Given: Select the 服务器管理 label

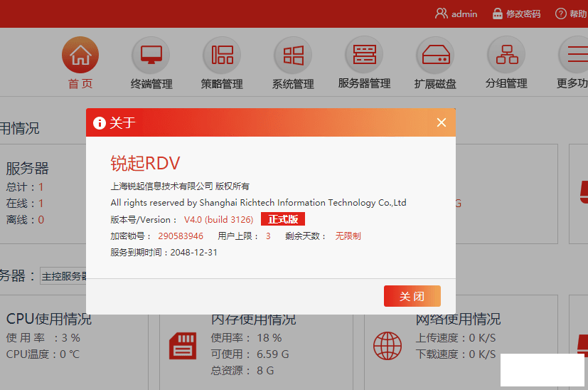Looking at the screenshot, I should 364,83.
